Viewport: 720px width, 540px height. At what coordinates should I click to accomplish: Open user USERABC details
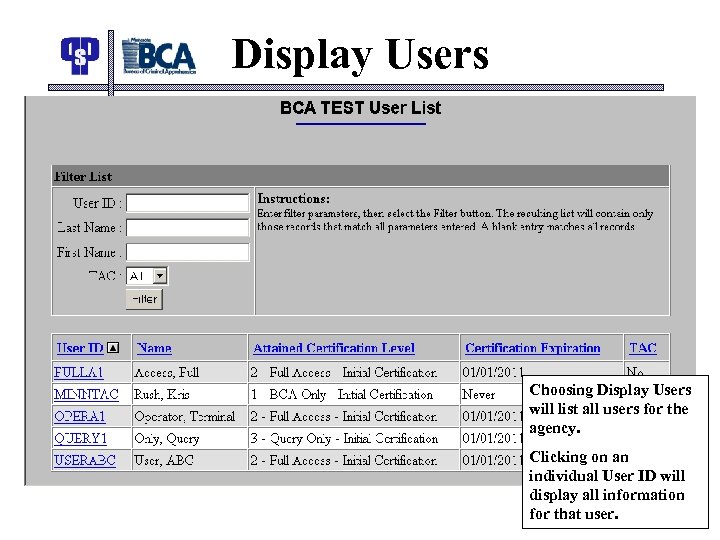[x=85, y=460]
